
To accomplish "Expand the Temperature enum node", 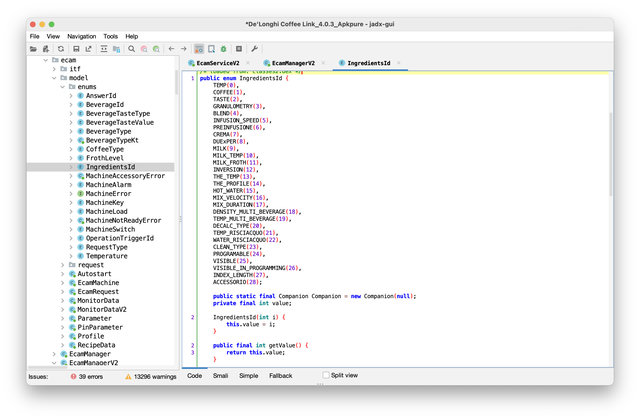I will [x=71, y=256].
